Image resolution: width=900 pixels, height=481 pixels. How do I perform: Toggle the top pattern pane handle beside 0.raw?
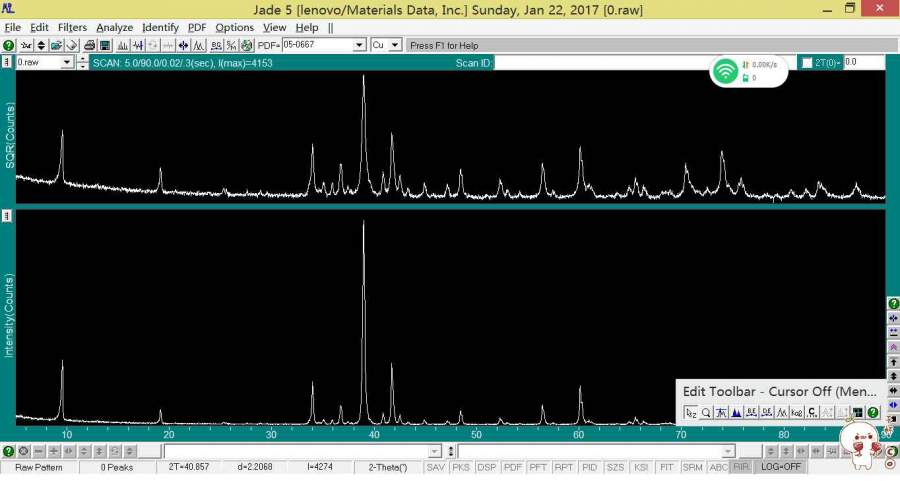pos(7,63)
